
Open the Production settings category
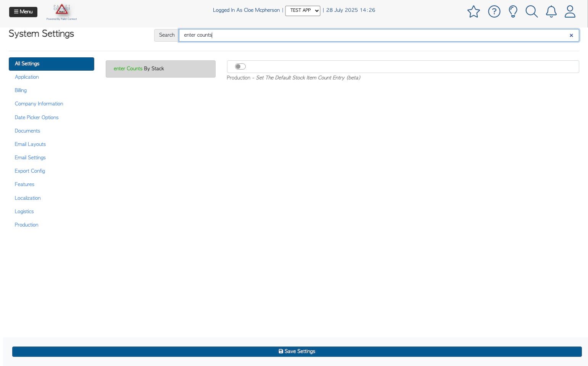(26, 225)
